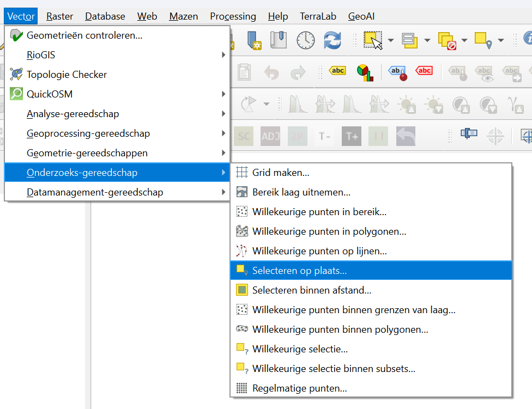532x409 pixels.
Task: Click select features by value icon
Action: [x=409, y=40]
